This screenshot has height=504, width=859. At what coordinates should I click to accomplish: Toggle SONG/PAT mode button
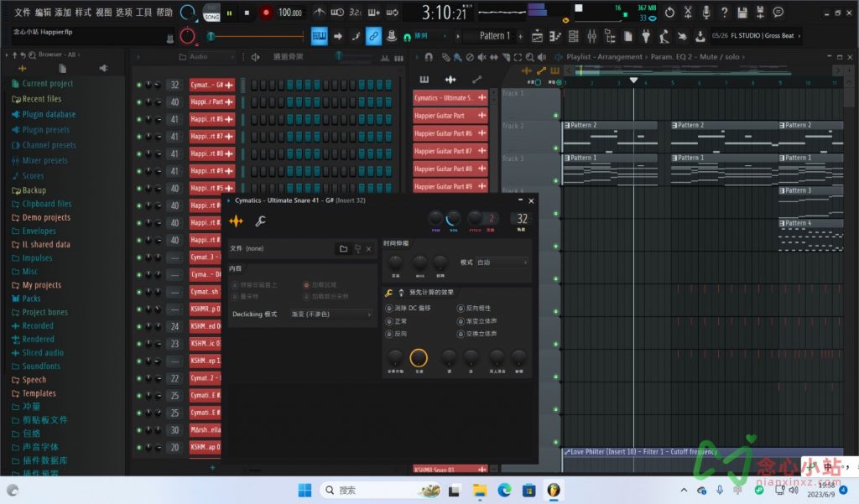coord(211,13)
